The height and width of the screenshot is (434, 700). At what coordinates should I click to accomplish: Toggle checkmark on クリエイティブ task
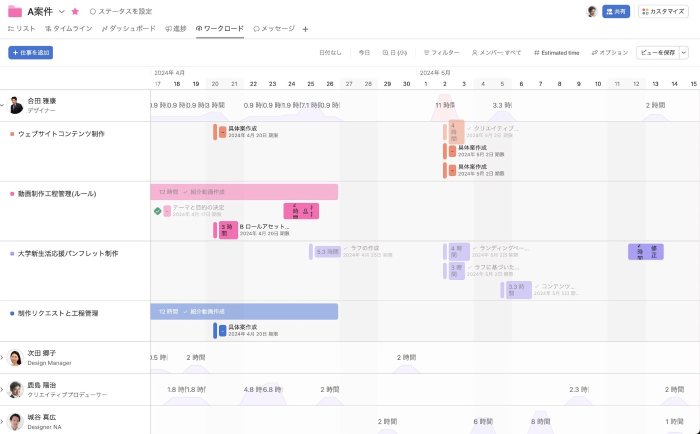tap(468, 128)
